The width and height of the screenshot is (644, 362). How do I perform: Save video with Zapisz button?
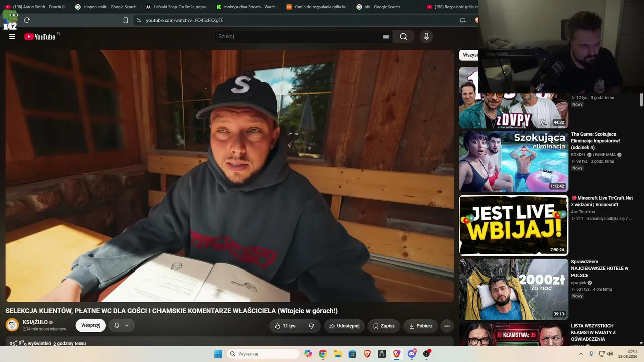tap(384, 326)
